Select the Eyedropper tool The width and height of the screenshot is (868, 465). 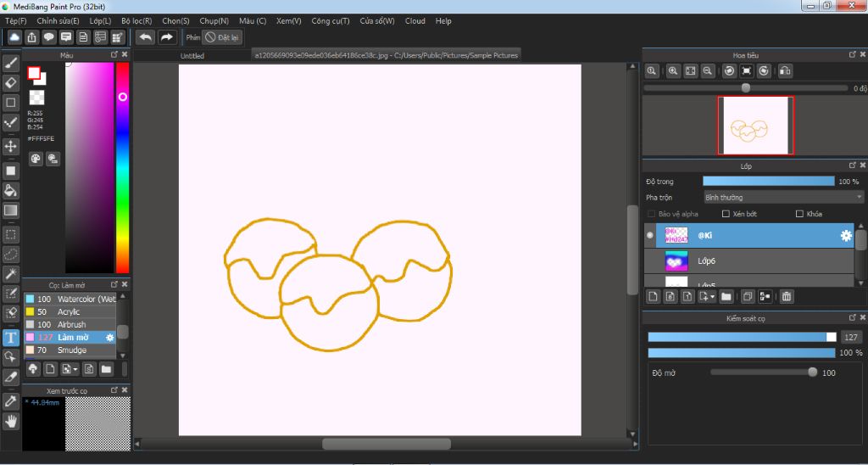(x=10, y=401)
